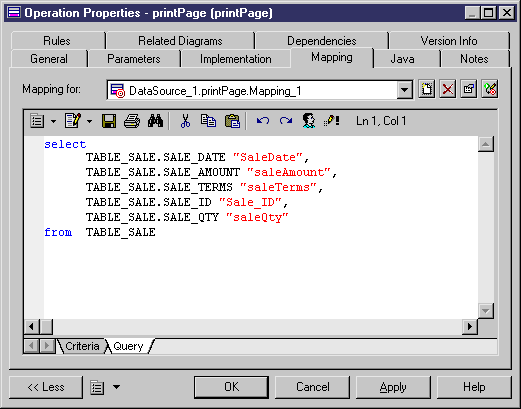Switch to the Implementation tab
This screenshot has width=521, height=409.
pos(235,59)
